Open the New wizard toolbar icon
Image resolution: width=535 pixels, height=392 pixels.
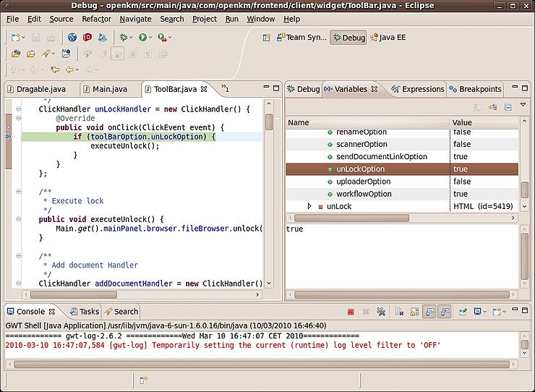[x=15, y=37]
